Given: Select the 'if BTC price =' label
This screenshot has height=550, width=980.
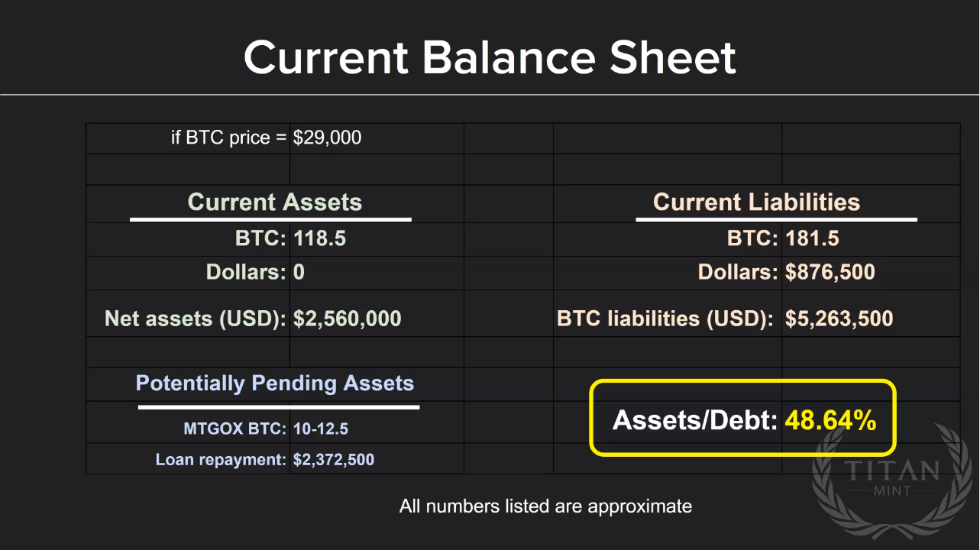Looking at the screenshot, I should [x=228, y=137].
